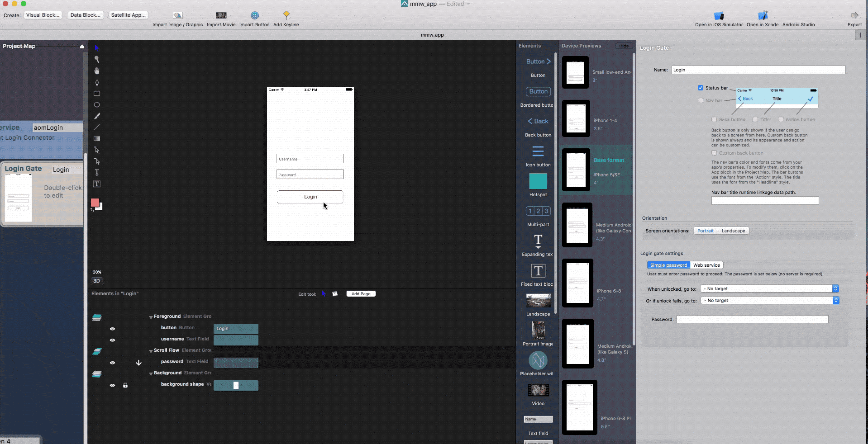Click the swap colors arrows icon
Image resolution: width=868 pixels, height=444 pixels.
pyautogui.click(x=92, y=209)
